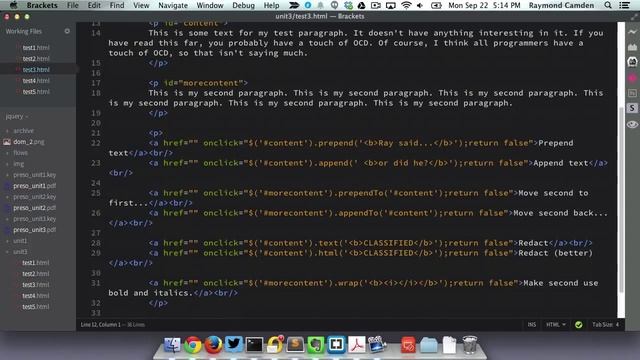The image size is (640, 360).
Task: Click the Wi-Fi status icon in the menu bar
Action: coord(406,5)
